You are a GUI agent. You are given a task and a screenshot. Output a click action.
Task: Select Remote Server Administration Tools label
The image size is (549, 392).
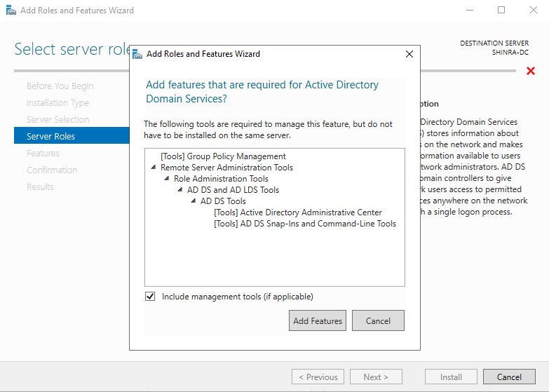(x=226, y=168)
